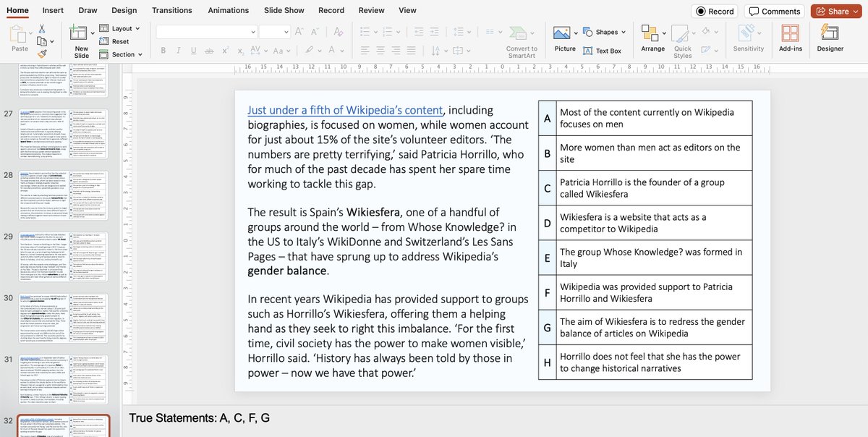Click the Superscript icon
This screenshot has width=868, height=437.
(227, 51)
